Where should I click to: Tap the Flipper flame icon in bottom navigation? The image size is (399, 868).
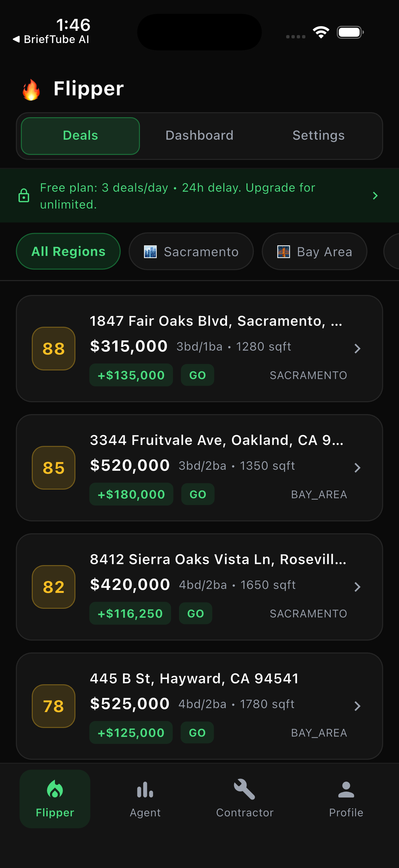pos(55,790)
